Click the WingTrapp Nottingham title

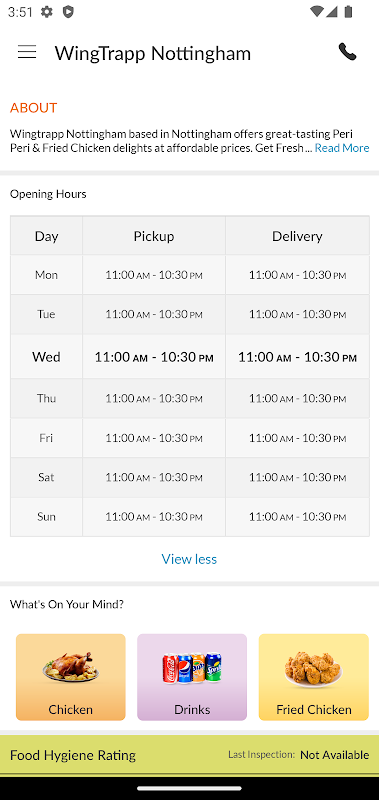click(153, 53)
